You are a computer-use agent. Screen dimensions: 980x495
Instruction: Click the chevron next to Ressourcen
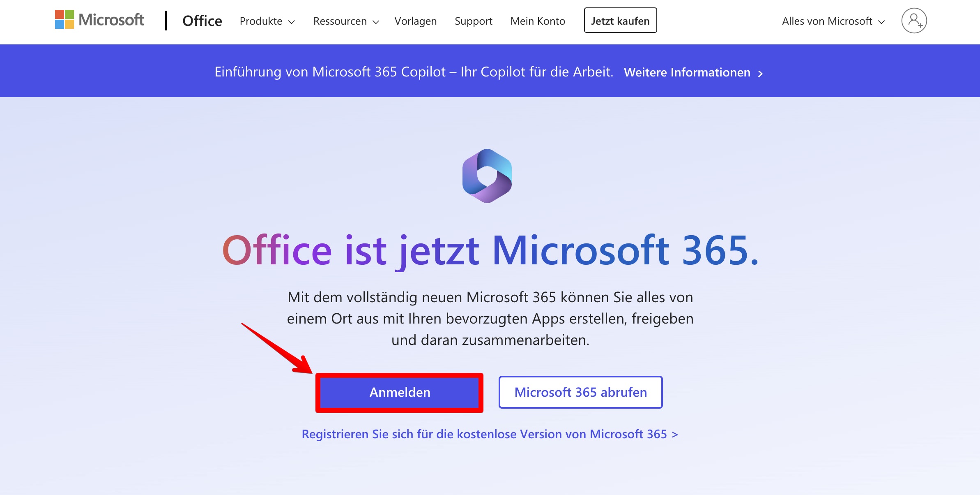point(375,22)
